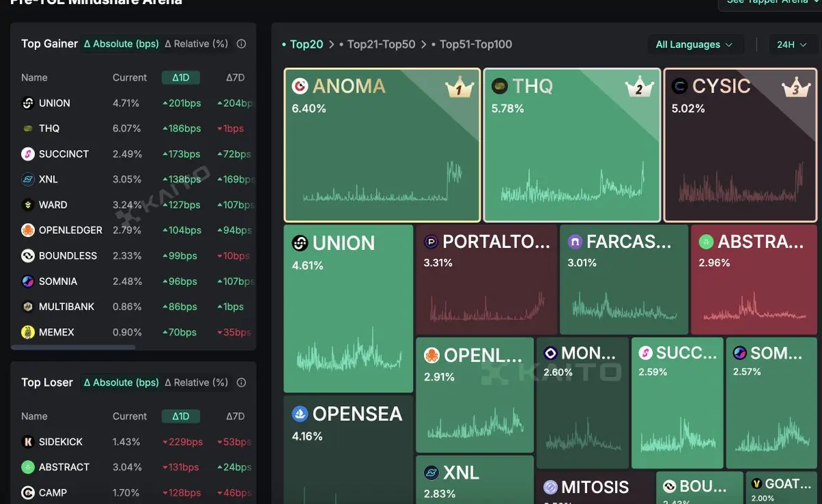
Task: Click the rank 3 crown badge on CYSIC
Action: [796, 88]
